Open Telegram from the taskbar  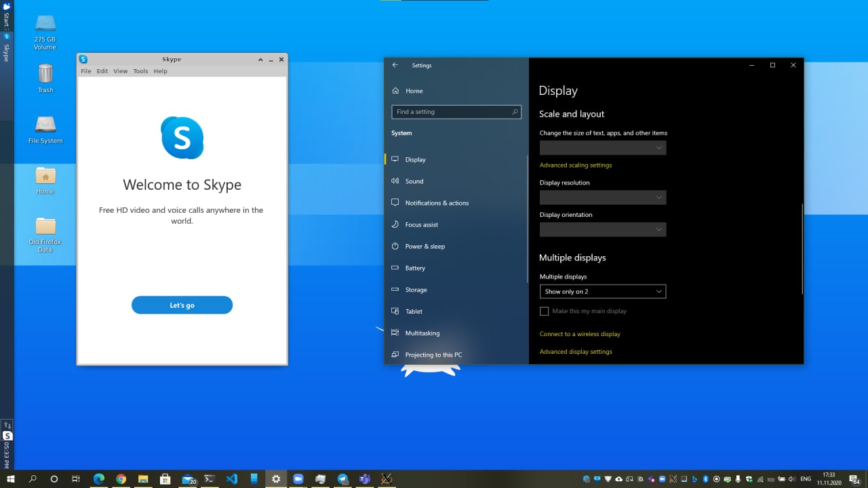tap(342, 479)
